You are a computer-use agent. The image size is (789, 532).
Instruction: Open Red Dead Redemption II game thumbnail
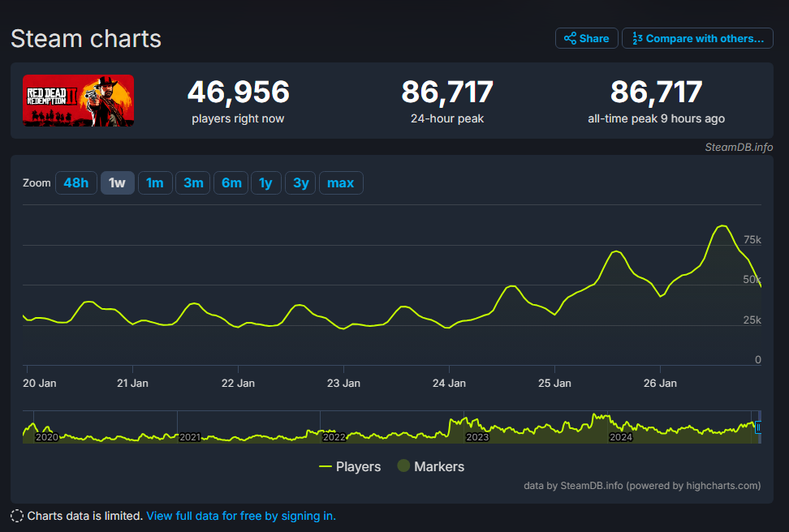pyautogui.click(x=78, y=101)
